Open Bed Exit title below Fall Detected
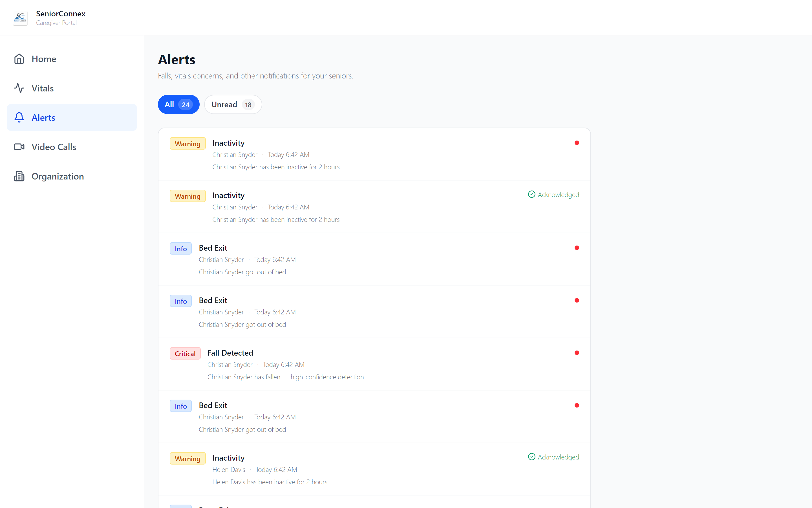The height and width of the screenshot is (508, 812). (213, 405)
